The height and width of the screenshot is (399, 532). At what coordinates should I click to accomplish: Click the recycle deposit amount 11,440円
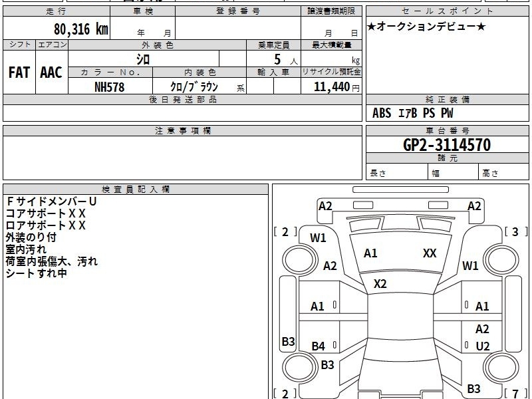pos(336,87)
